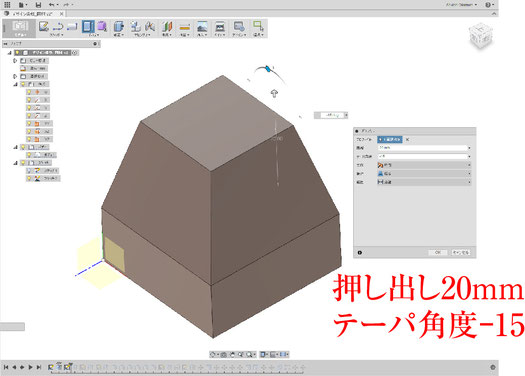Toggle lightbulb visibility of the origin folder

click(23, 84)
